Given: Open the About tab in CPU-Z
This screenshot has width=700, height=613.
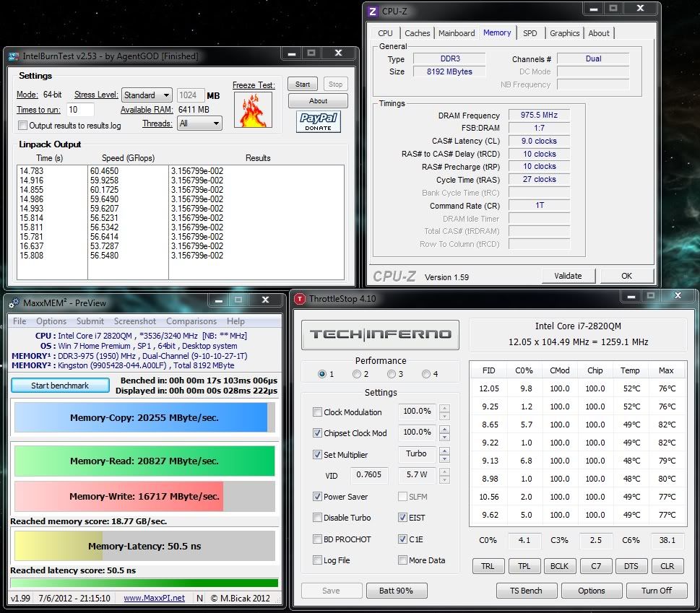Looking at the screenshot, I should click(599, 33).
